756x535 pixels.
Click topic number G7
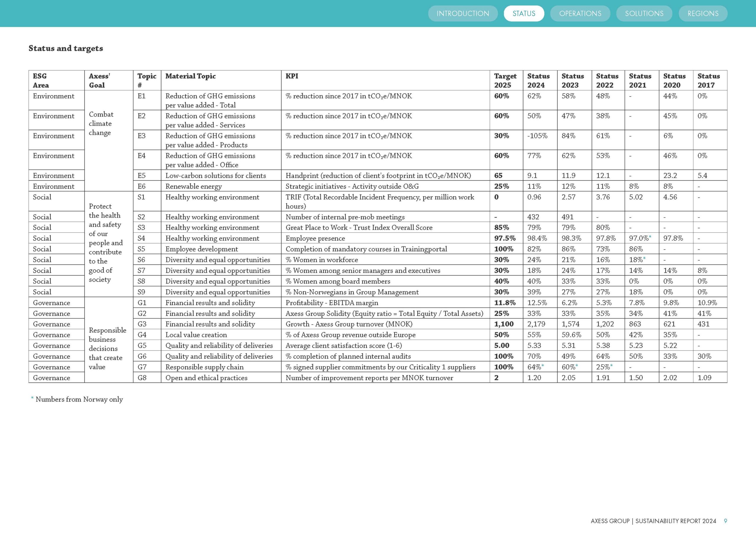142,367
